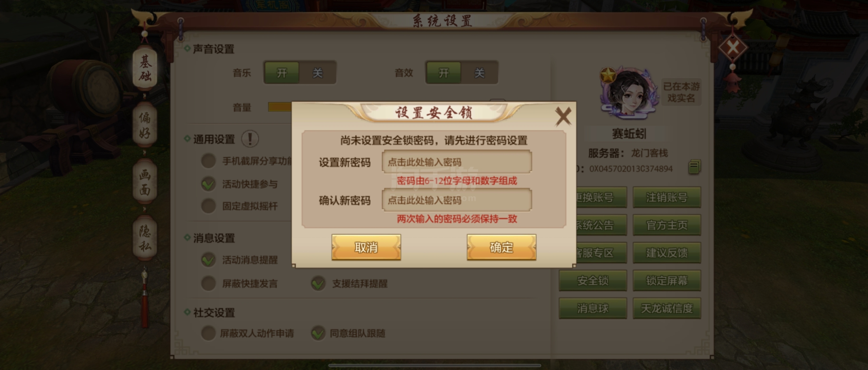This screenshot has height=370, width=868.
Task: Click the 通用设置 exclamation info icon
Action: click(x=250, y=139)
